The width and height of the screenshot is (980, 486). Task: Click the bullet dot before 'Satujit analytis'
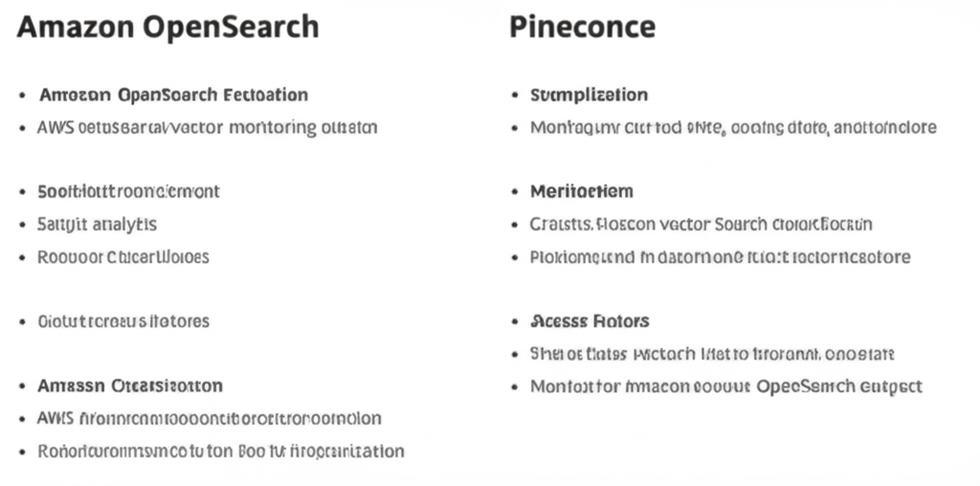point(22,226)
